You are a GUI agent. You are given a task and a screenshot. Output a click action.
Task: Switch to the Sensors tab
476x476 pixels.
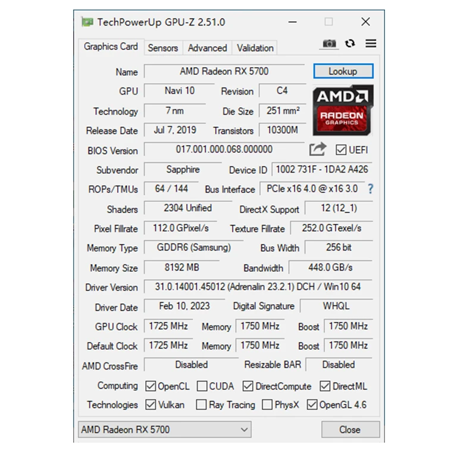pos(163,48)
